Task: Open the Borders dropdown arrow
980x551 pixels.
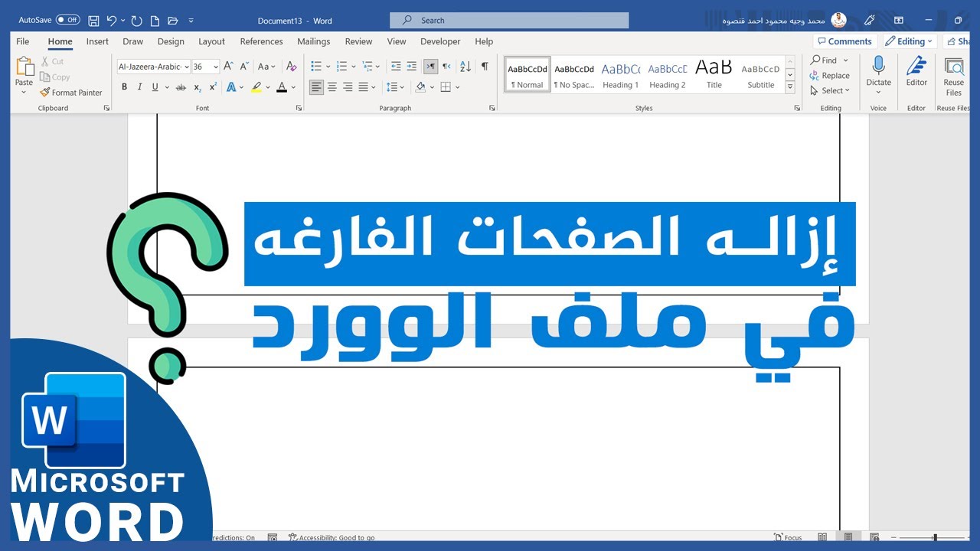Action: pos(458,87)
